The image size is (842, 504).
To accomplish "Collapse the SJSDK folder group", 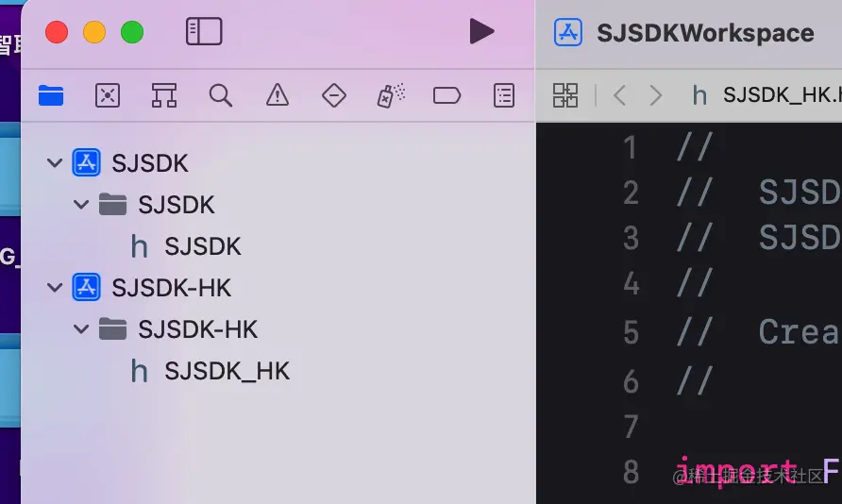I will pyautogui.click(x=81, y=205).
